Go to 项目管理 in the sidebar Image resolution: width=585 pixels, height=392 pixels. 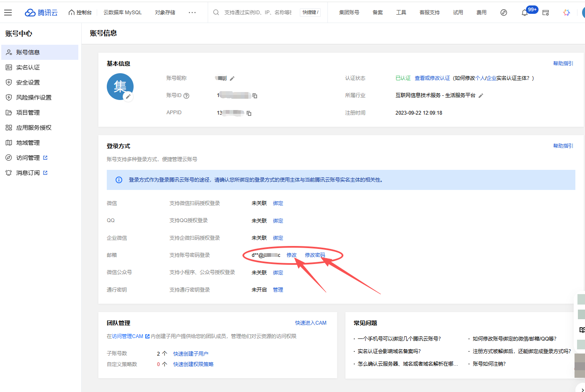coord(28,113)
